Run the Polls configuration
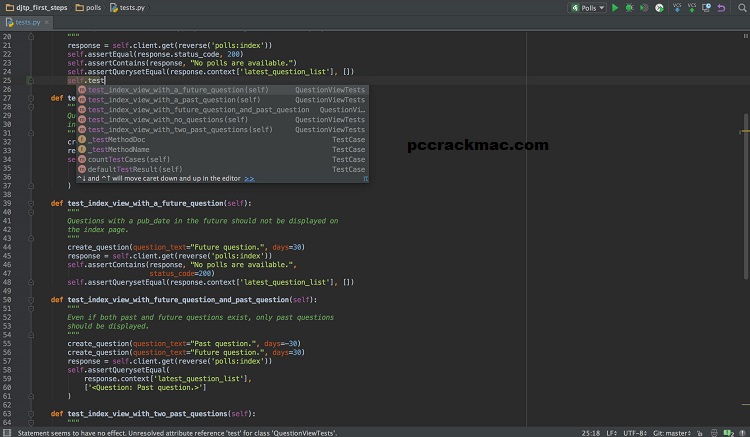750x437 pixels. (615, 8)
